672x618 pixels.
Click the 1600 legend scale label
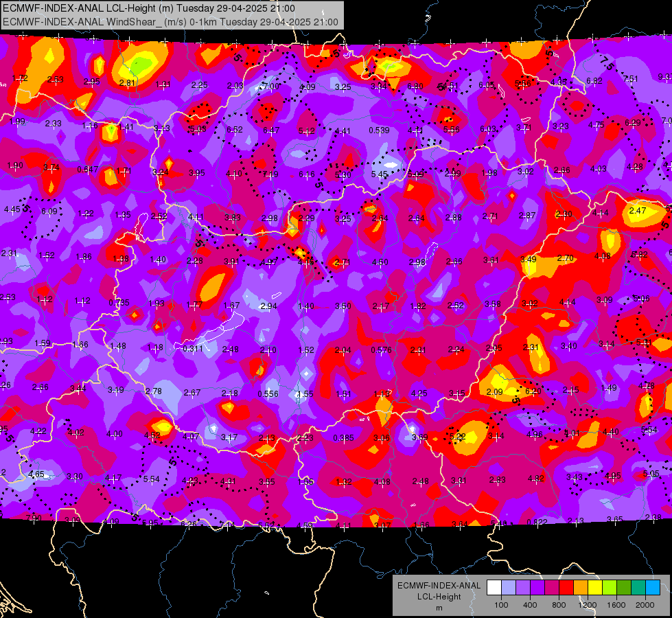[616, 605]
